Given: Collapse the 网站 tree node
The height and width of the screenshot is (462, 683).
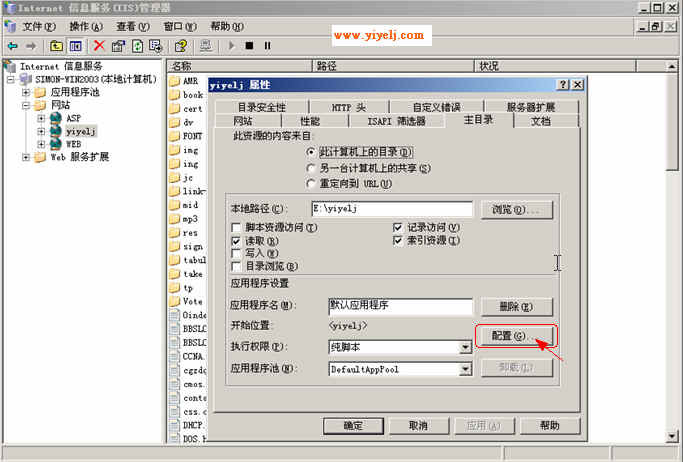Looking at the screenshot, I should click(26, 105).
